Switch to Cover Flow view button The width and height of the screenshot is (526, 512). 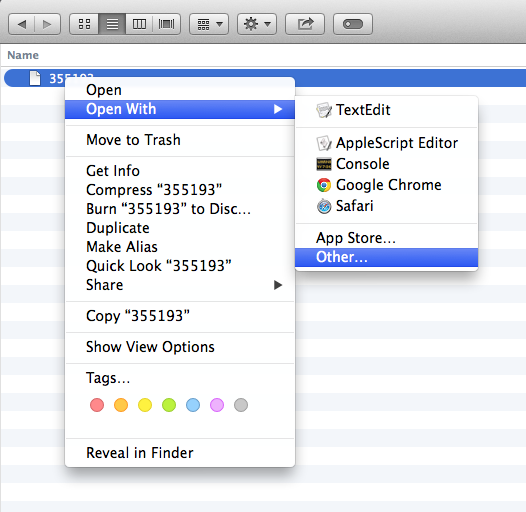tap(167, 24)
